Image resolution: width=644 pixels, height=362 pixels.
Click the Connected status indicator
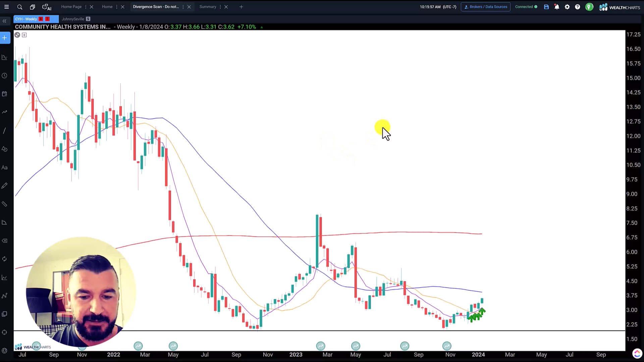[x=526, y=7]
